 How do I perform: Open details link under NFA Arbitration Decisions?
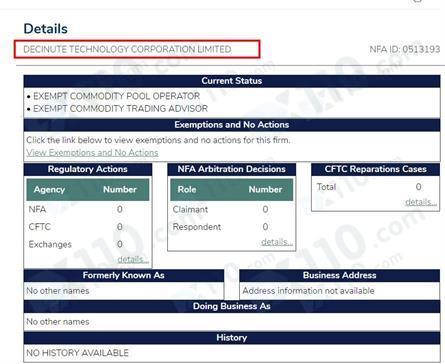tap(277, 242)
